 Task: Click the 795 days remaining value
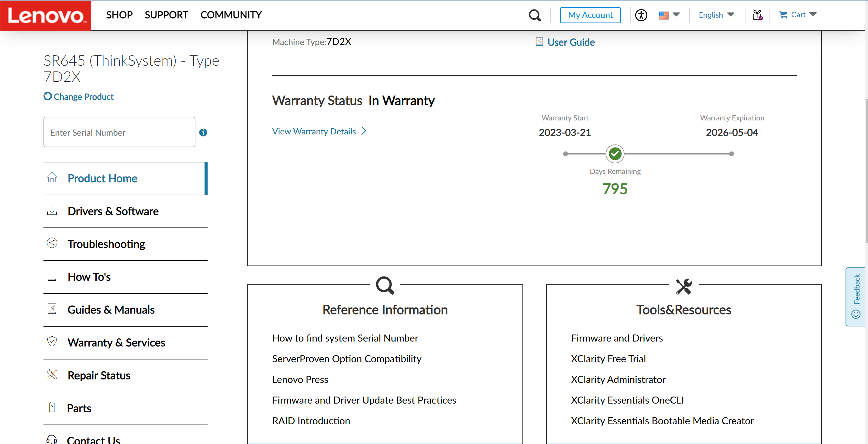[x=615, y=189]
